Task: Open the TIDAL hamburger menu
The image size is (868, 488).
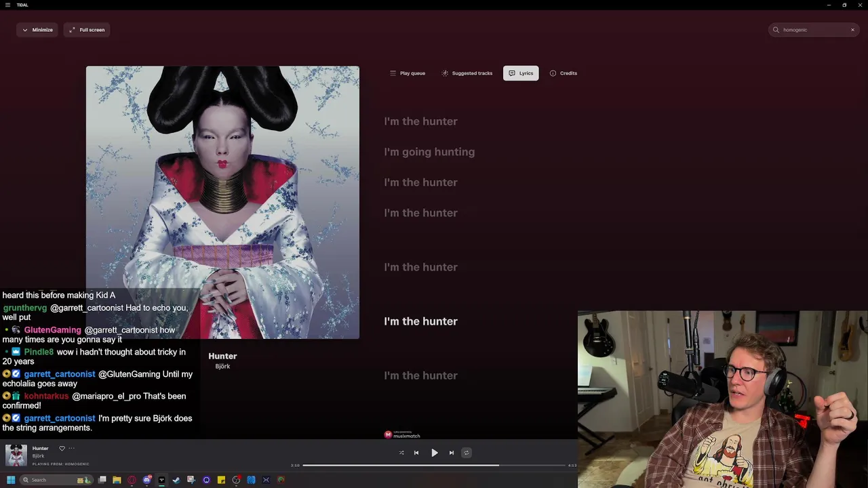Action: [7, 5]
